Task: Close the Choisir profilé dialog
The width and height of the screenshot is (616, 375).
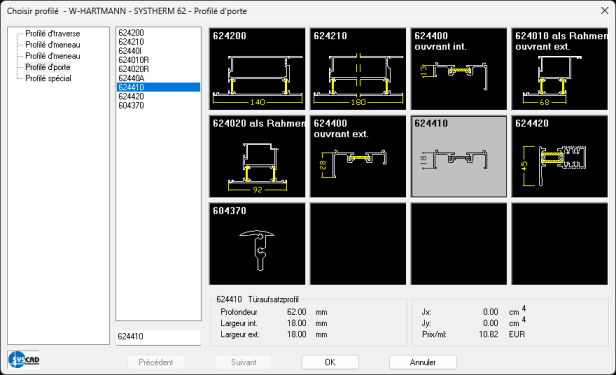Action: (604, 11)
